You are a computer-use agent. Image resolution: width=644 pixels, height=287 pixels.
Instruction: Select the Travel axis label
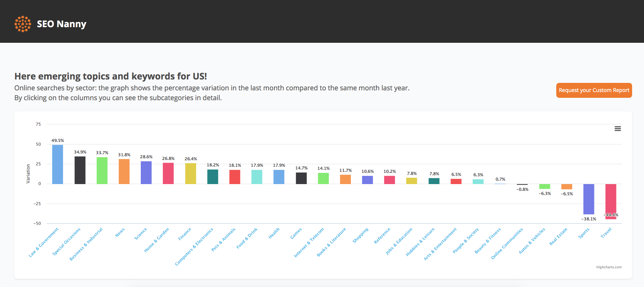coord(606,233)
